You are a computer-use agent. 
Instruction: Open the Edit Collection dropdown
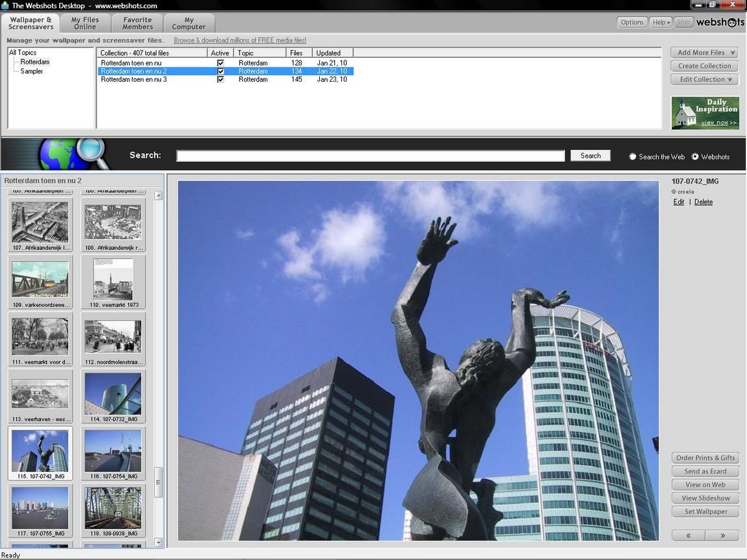click(x=705, y=80)
